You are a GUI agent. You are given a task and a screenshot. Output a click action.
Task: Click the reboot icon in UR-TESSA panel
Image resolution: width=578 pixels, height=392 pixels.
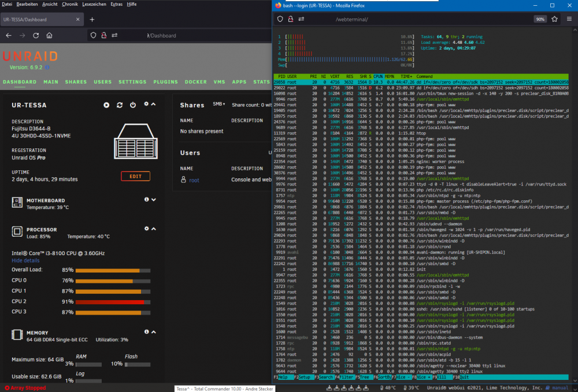[120, 105]
